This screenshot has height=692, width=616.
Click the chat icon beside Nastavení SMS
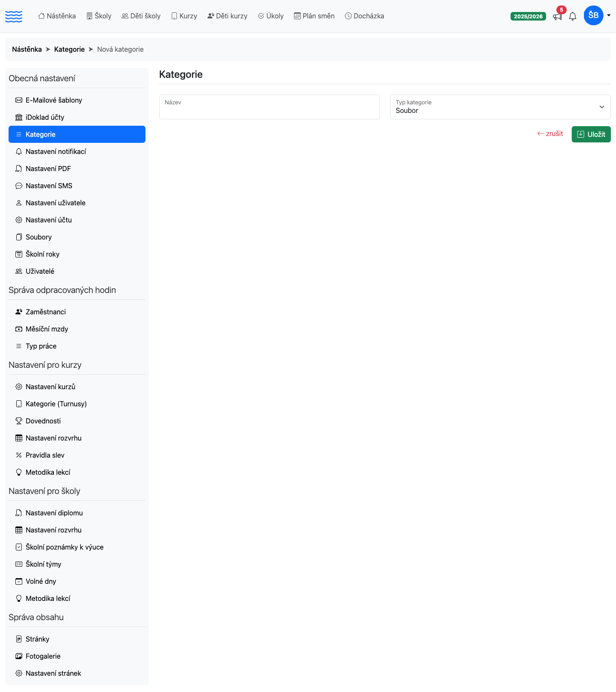[19, 186]
